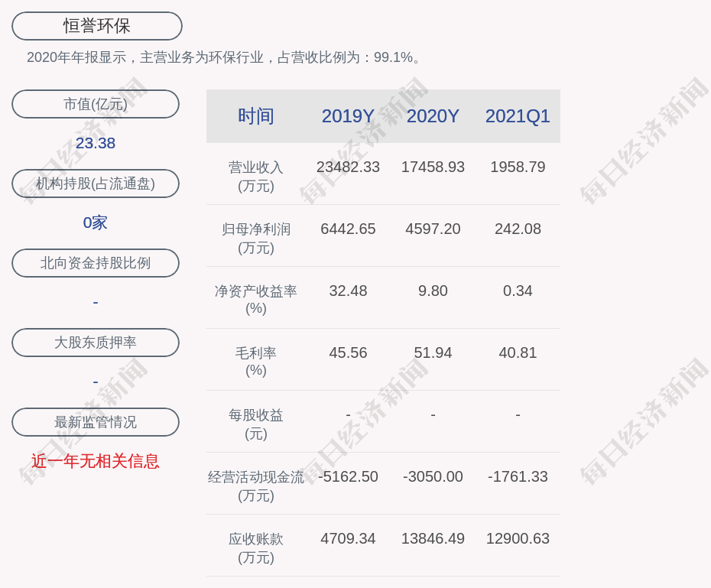Select the 0家 institutional holding value

point(96,223)
